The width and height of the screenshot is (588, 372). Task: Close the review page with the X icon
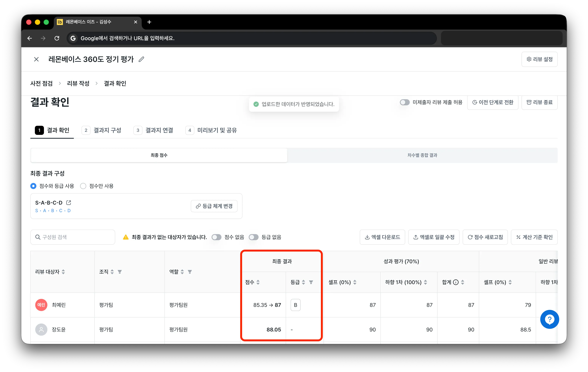[36, 59]
